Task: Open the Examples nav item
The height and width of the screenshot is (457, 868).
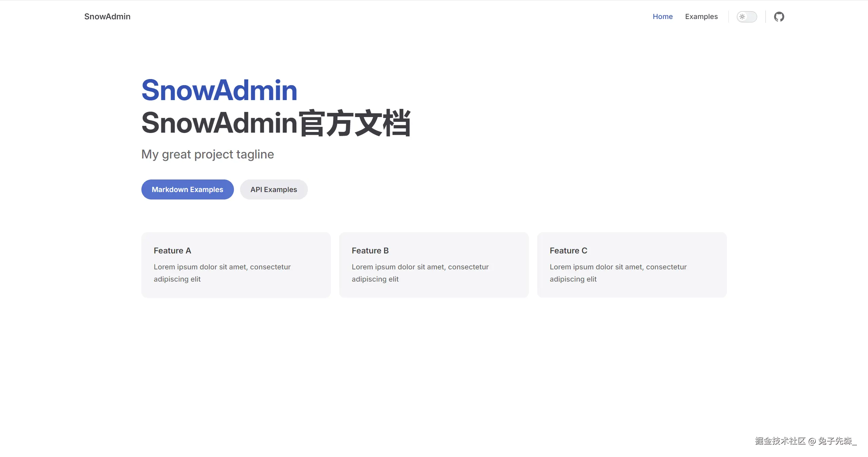Action: coord(701,17)
